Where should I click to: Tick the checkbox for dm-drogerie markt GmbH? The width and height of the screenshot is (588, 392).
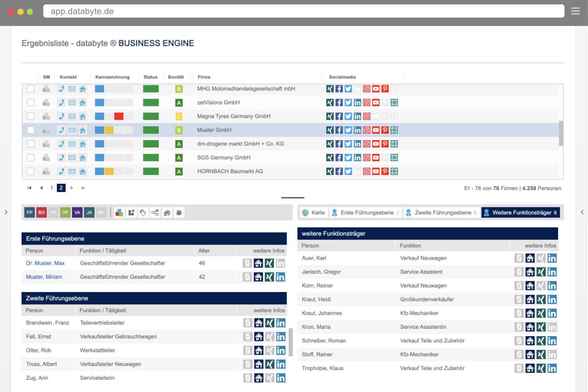31,144
